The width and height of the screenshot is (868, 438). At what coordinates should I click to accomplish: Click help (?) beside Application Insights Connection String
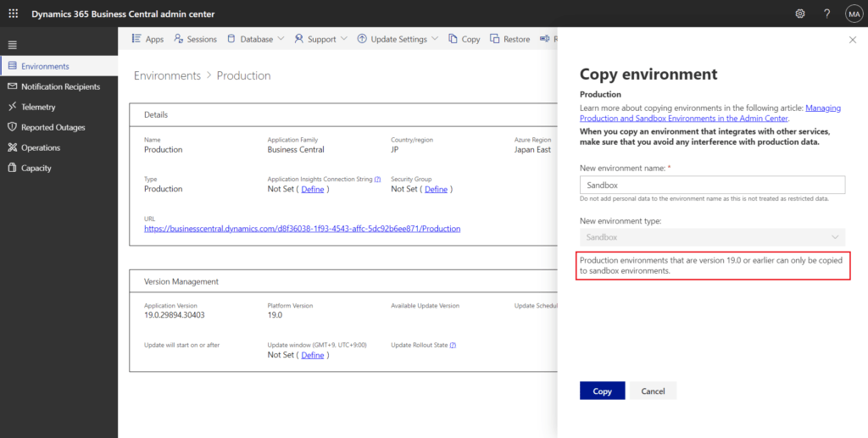click(x=377, y=180)
